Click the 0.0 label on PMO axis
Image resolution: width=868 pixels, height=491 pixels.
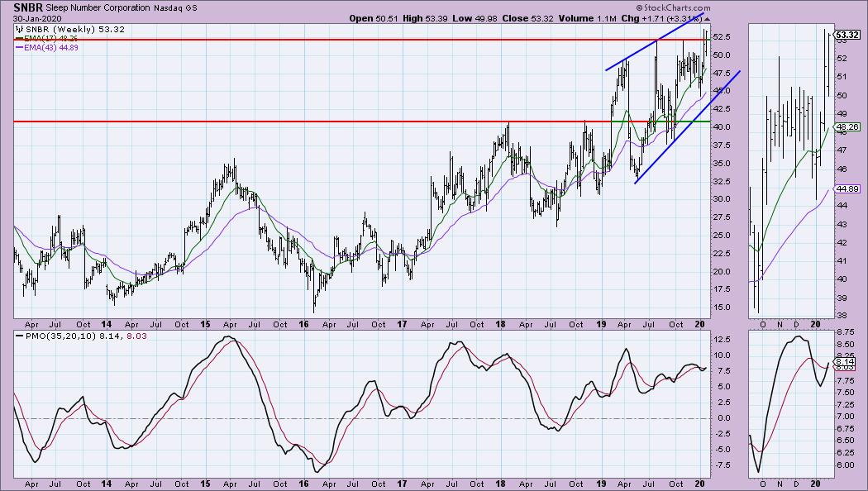coord(723,418)
